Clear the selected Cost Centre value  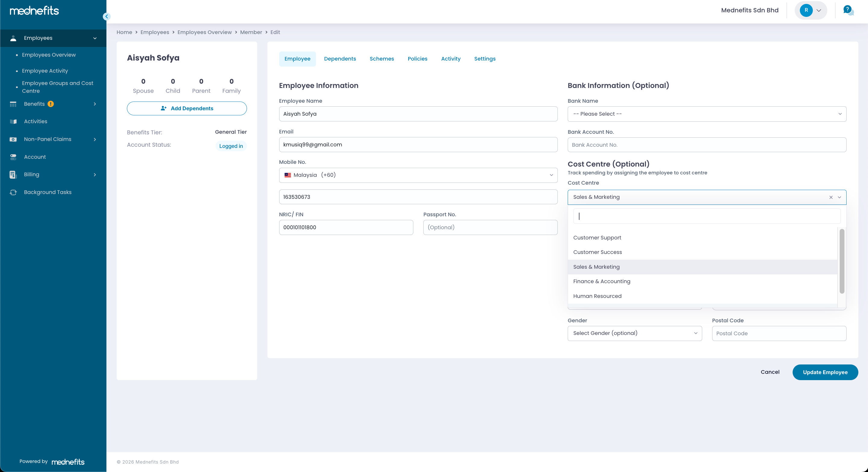[831, 197]
